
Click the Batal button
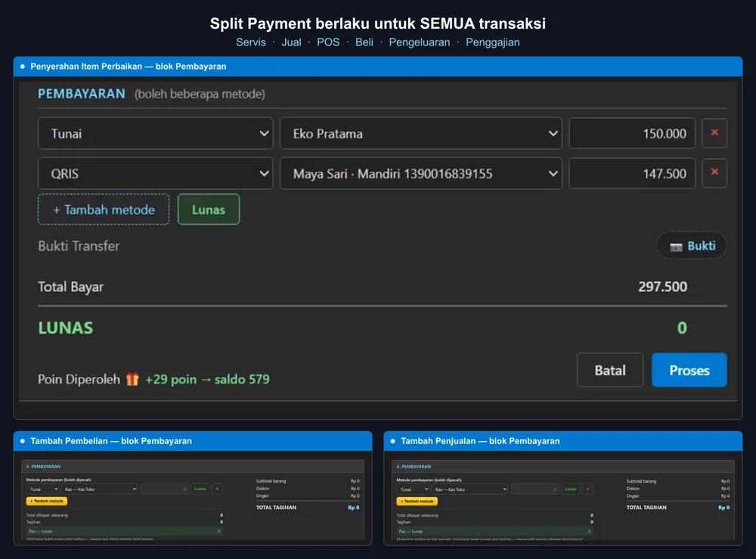610,370
